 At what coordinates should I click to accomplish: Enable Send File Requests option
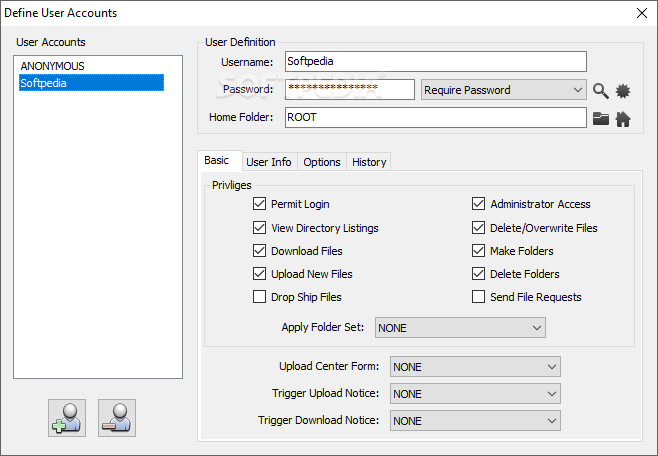tap(479, 297)
